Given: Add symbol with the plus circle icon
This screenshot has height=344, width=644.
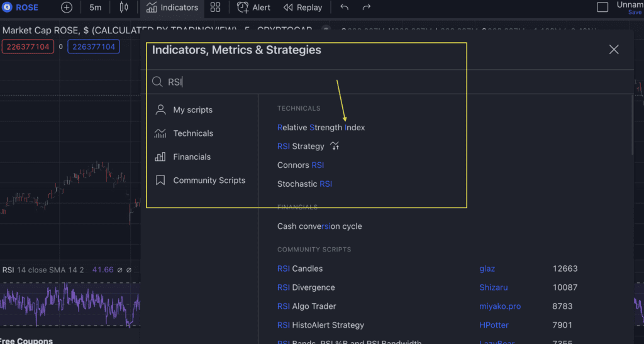Looking at the screenshot, I should pyautogui.click(x=67, y=8).
